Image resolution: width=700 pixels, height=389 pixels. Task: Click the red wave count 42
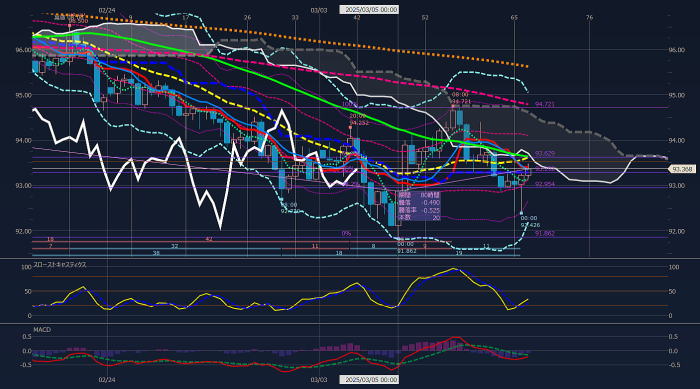coord(208,239)
